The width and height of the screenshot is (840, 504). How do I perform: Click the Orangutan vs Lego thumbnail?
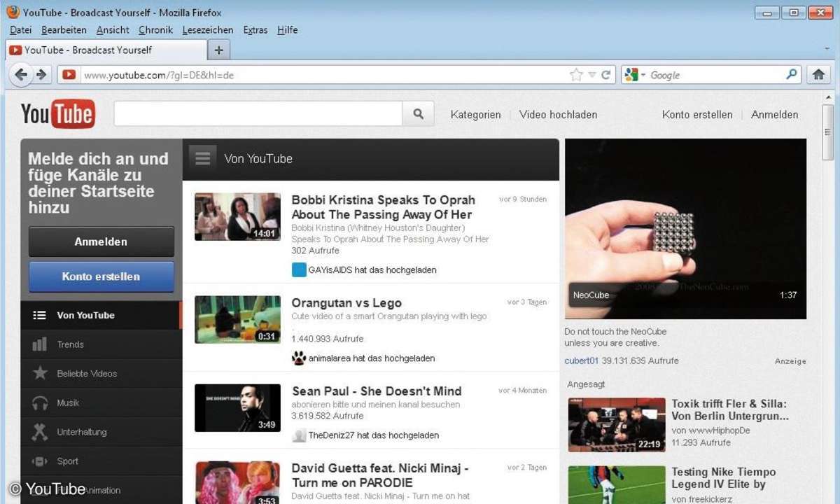pyautogui.click(x=237, y=319)
